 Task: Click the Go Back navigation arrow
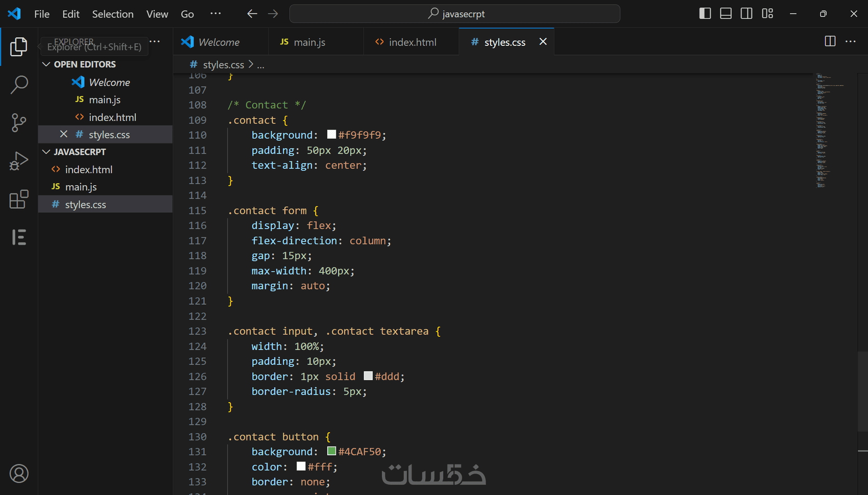(252, 14)
